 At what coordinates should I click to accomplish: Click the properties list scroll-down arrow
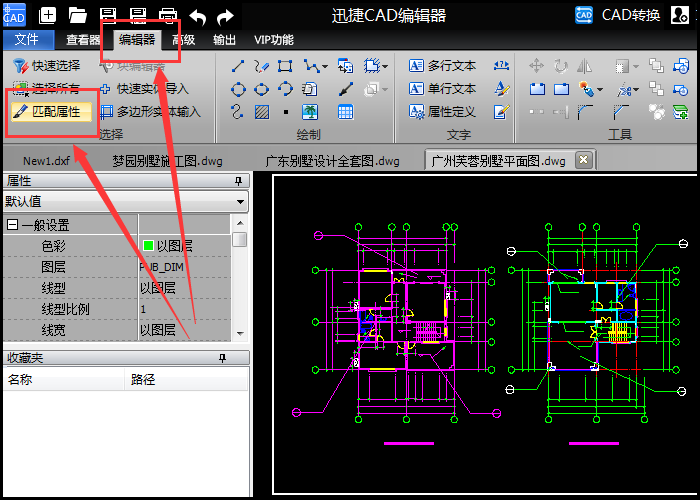(240, 333)
